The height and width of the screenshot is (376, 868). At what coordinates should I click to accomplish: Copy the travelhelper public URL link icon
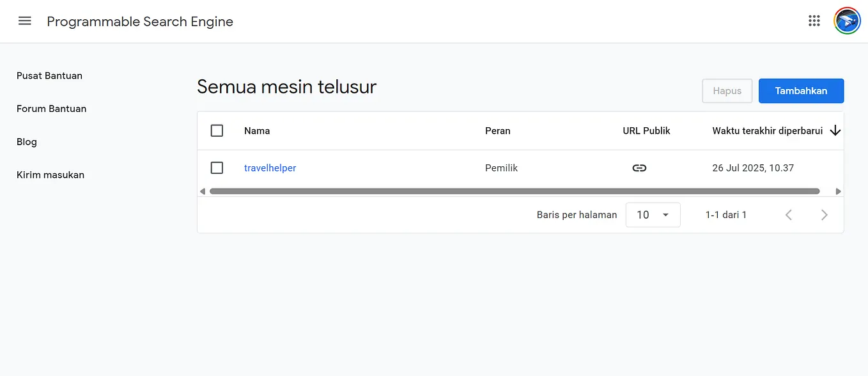(639, 168)
